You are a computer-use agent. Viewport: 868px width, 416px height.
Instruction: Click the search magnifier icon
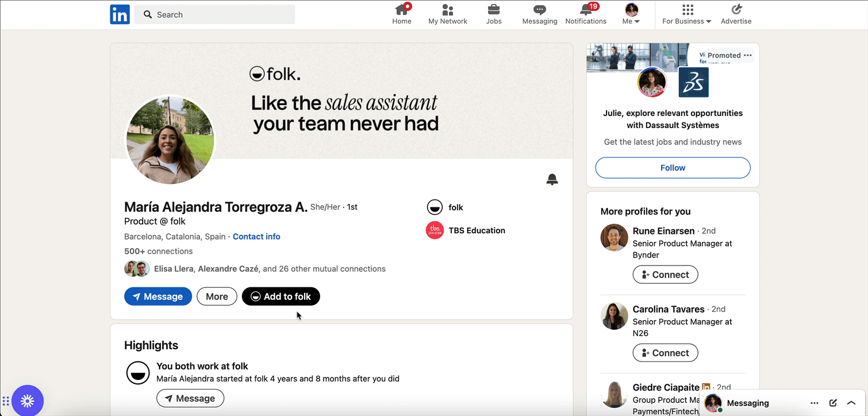point(148,14)
